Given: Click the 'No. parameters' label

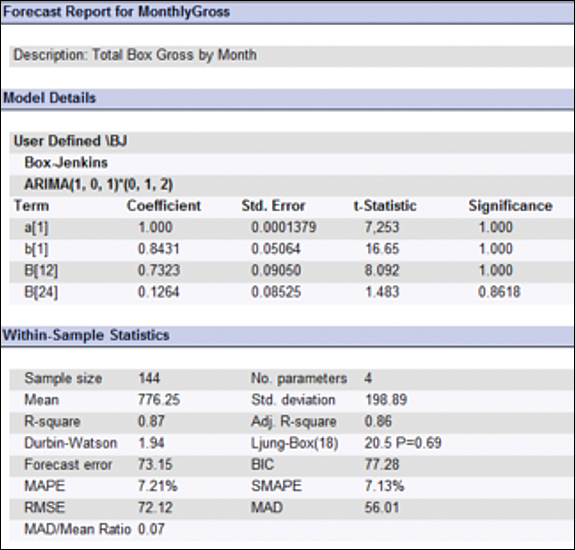Looking at the screenshot, I should pyautogui.click(x=299, y=378).
